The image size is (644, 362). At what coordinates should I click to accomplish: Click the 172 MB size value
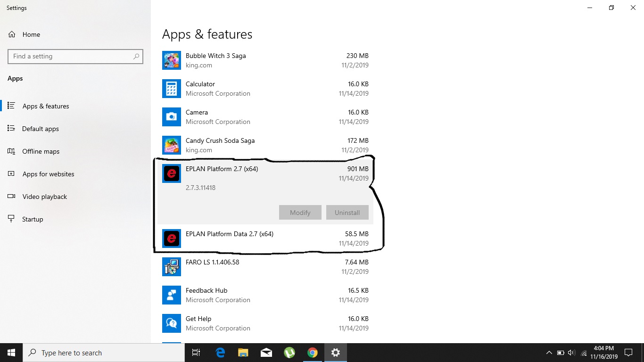(x=358, y=140)
